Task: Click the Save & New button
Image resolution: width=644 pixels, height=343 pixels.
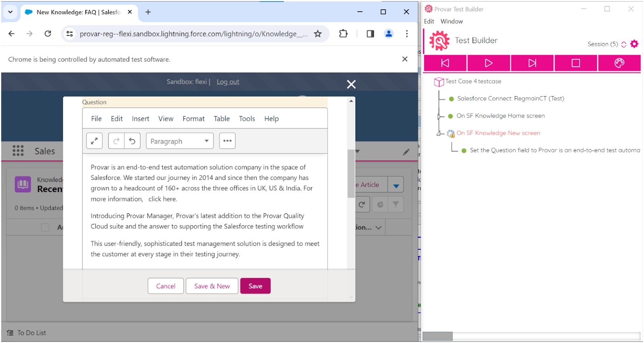Action: [x=212, y=286]
